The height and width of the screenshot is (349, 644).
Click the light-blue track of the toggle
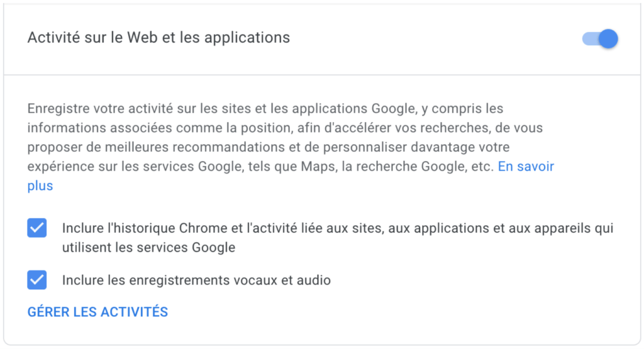point(588,39)
